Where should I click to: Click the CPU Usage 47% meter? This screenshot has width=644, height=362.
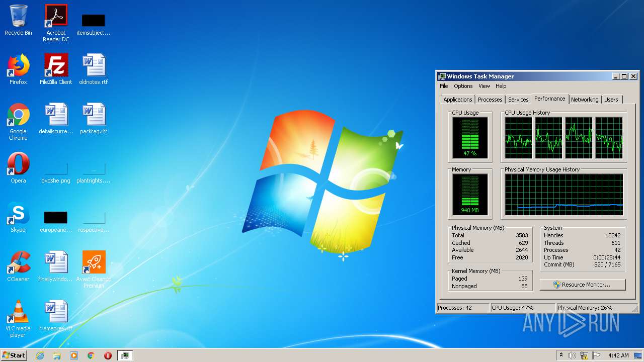click(470, 138)
